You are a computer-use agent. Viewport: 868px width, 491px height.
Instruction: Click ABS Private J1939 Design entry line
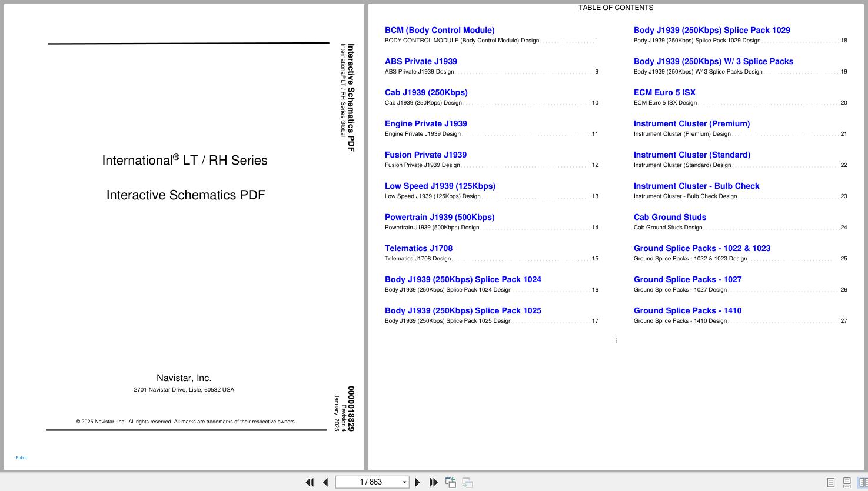[x=491, y=72]
